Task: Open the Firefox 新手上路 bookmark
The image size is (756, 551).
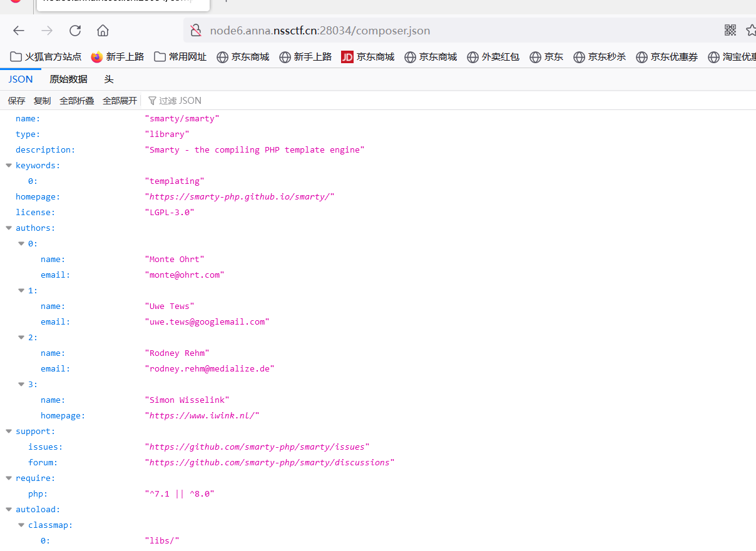Action: coord(118,57)
